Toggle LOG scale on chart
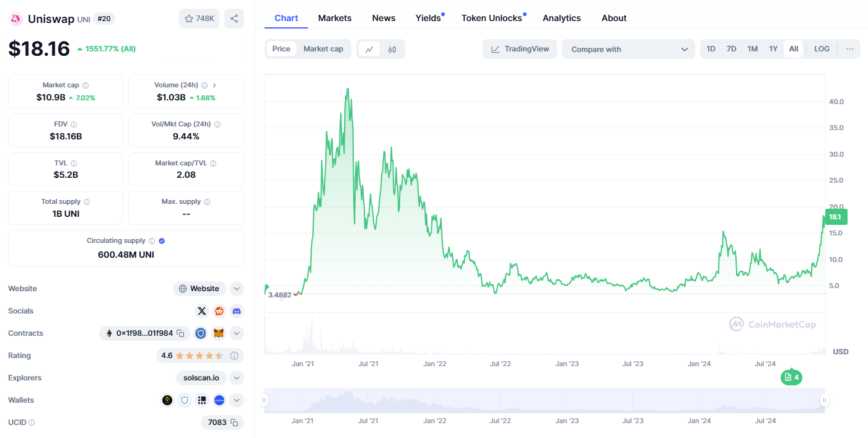 pyautogui.click(x=822, y=49)
